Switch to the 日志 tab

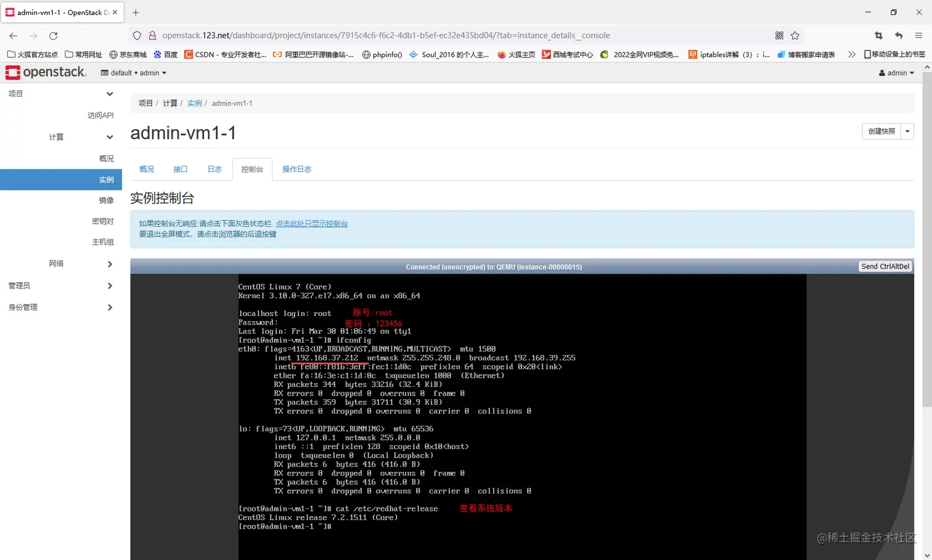click(x=215, y=169)
